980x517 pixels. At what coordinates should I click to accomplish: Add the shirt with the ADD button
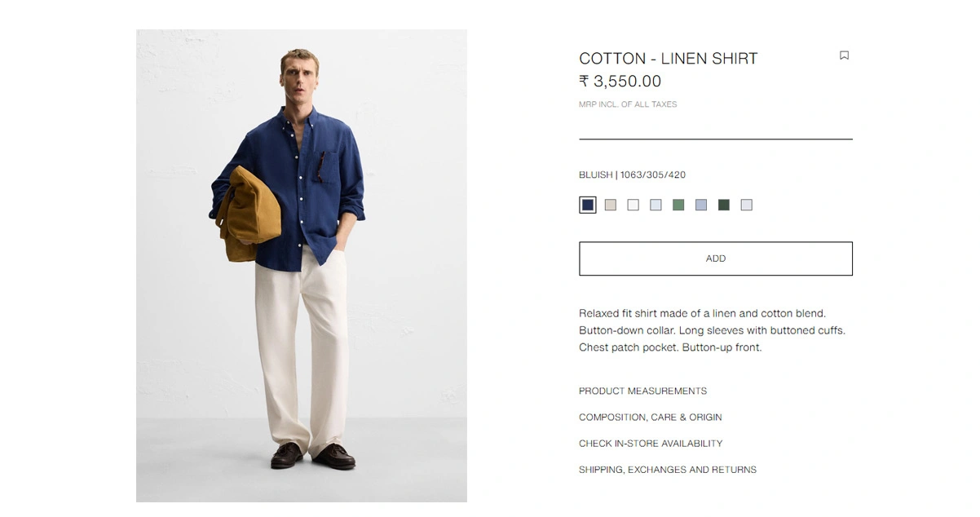coord(716,258)
